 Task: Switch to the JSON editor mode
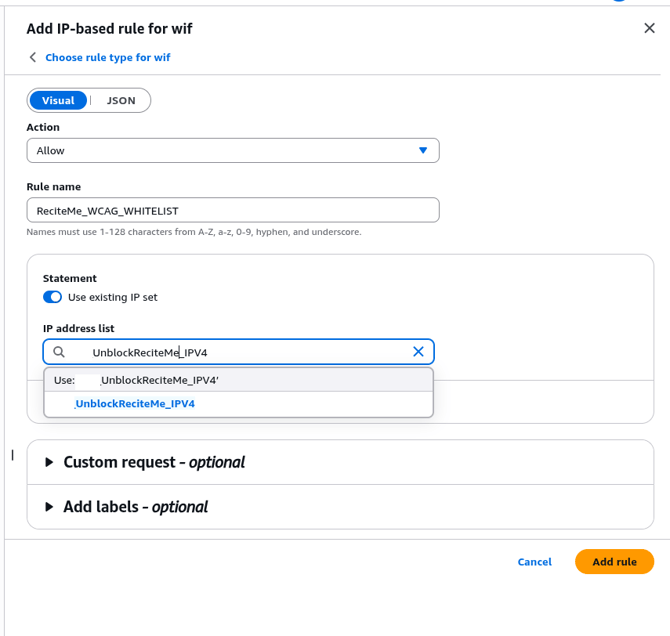(x=121, y=100)
